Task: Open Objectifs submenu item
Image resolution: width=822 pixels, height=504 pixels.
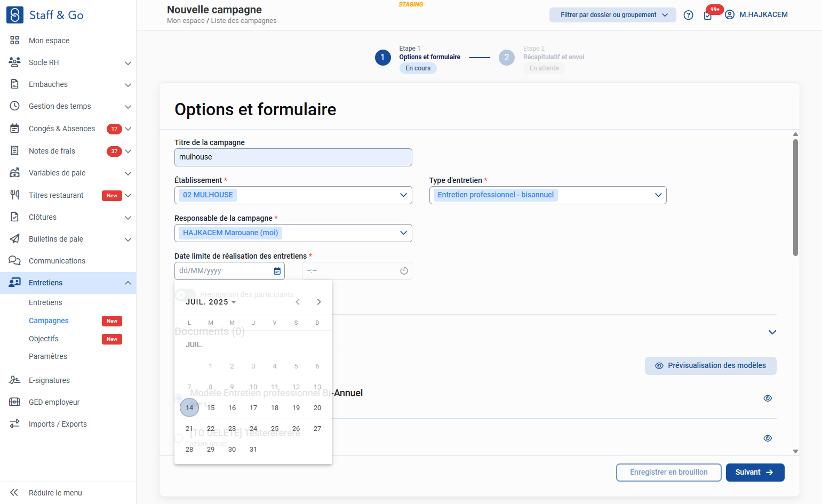Action: 44,339
